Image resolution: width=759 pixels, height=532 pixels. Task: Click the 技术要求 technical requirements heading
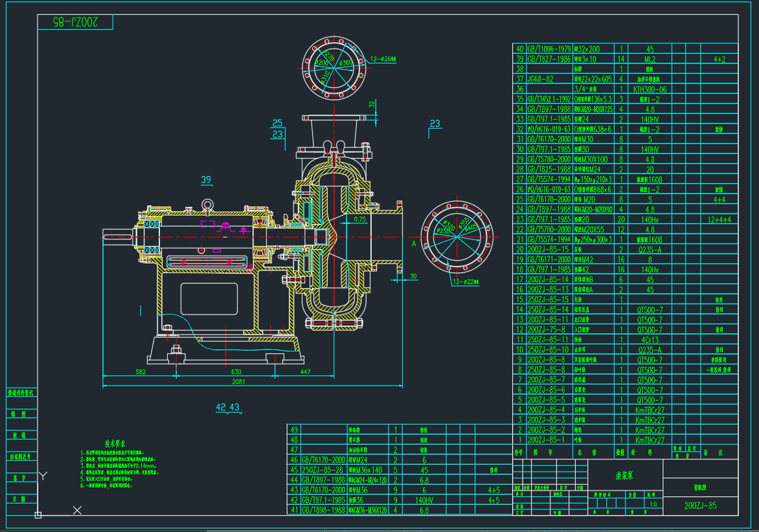[x=120, y=444]
